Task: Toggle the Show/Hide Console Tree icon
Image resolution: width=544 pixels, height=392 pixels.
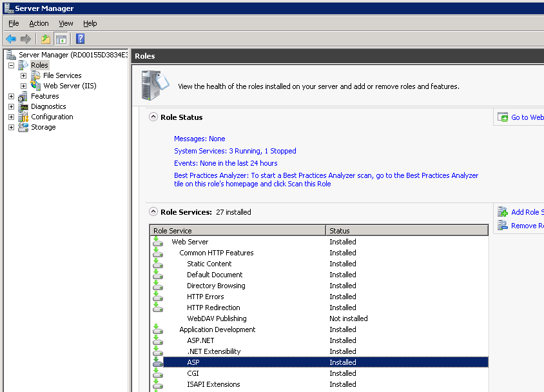Action: point(61,39)
